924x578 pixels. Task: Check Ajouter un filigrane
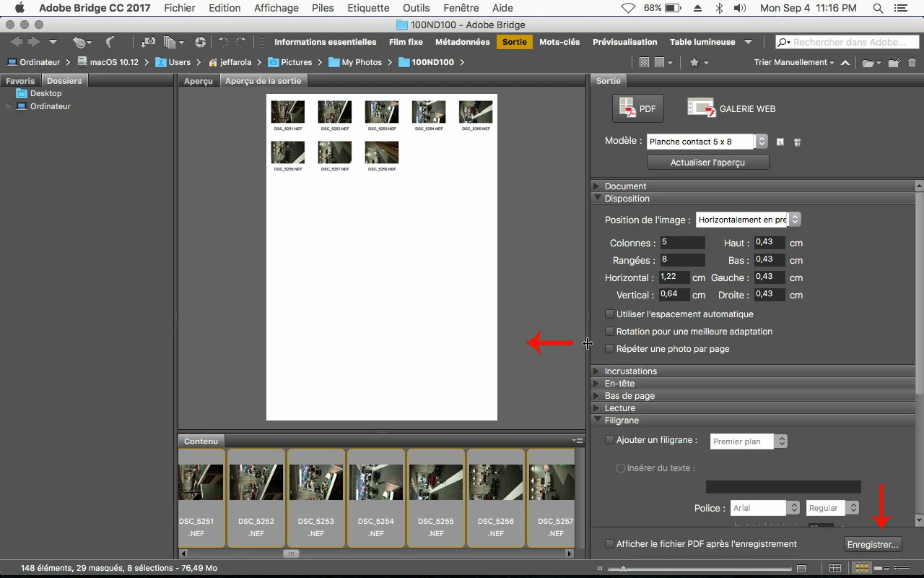(x=610, y=440)
